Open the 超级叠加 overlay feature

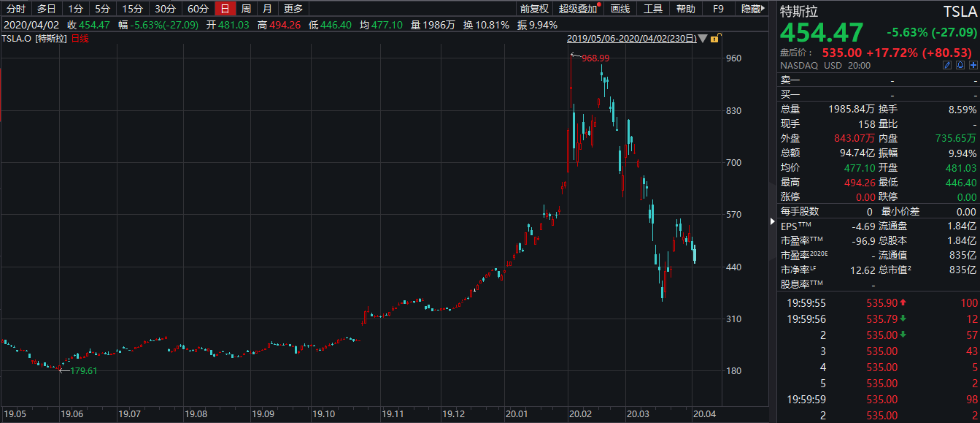(x=579, y=9)
